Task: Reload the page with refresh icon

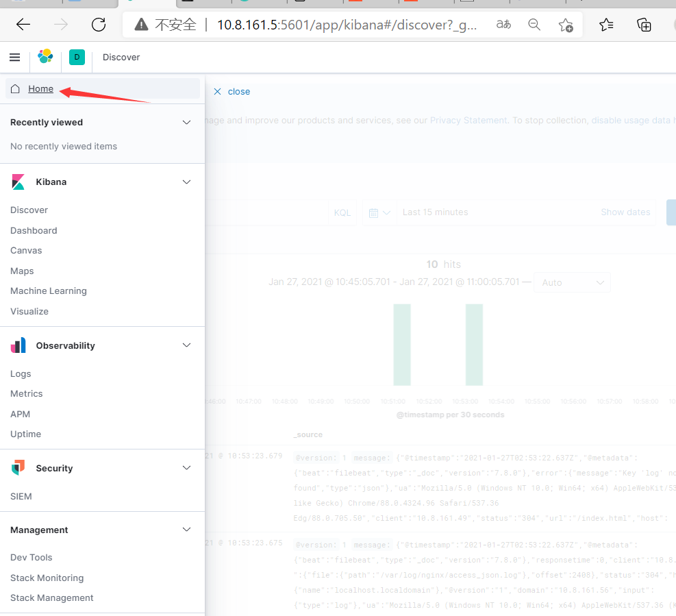Action: click(99, 25)
